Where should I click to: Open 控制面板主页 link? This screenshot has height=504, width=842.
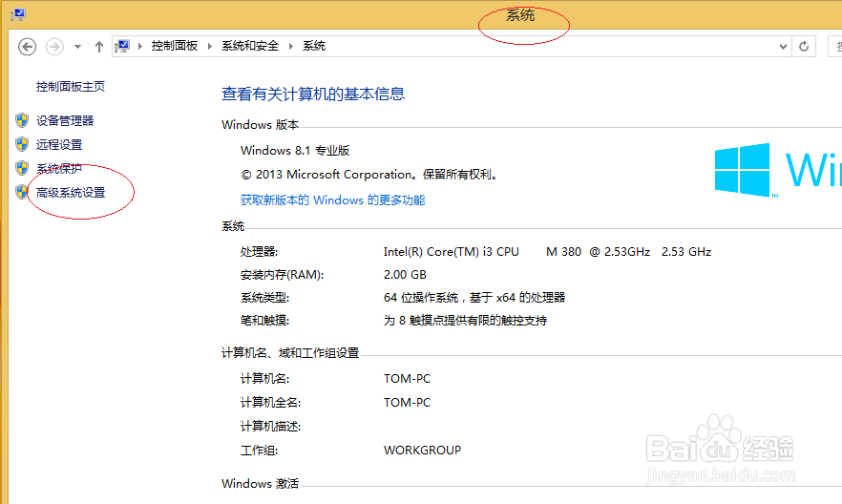coord(71,87)
